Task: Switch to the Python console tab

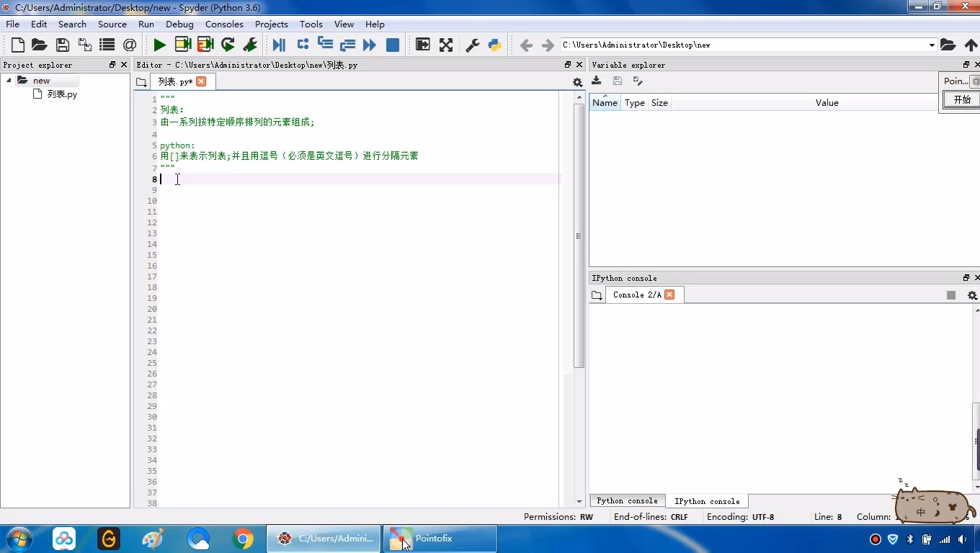Action: (627, 501)
